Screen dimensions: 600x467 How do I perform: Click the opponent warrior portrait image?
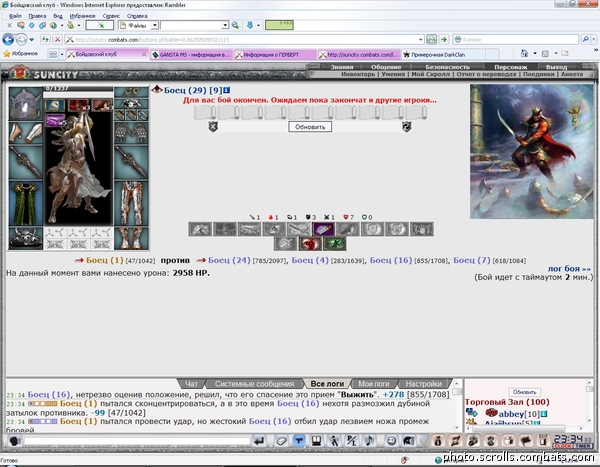click(532, 152)
